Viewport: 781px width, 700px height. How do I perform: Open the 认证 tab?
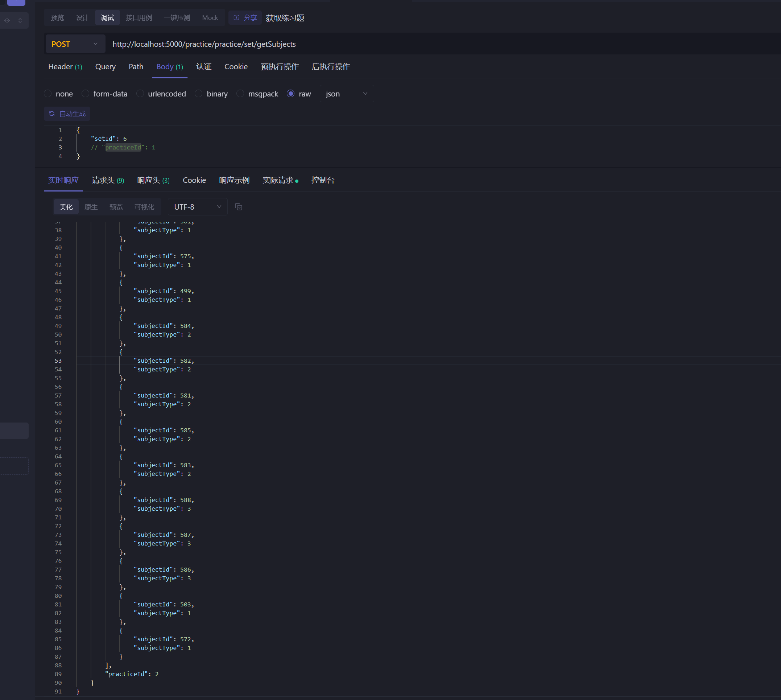[204, 67]
